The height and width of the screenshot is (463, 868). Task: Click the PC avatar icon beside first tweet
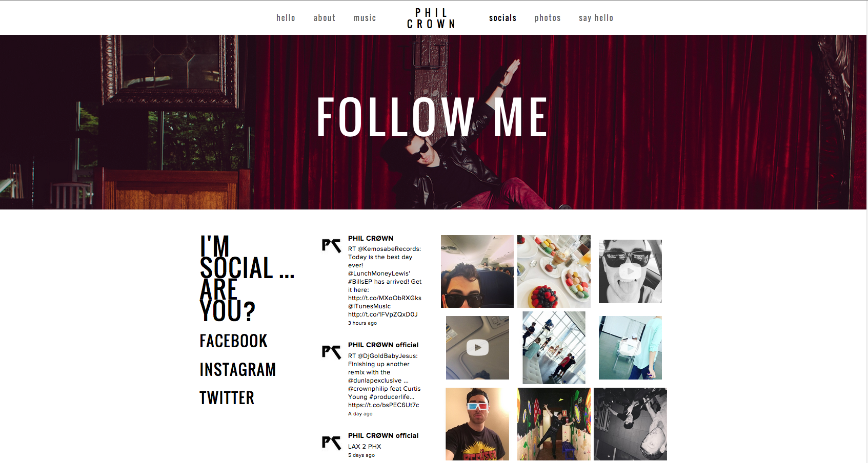pos(331,246)
